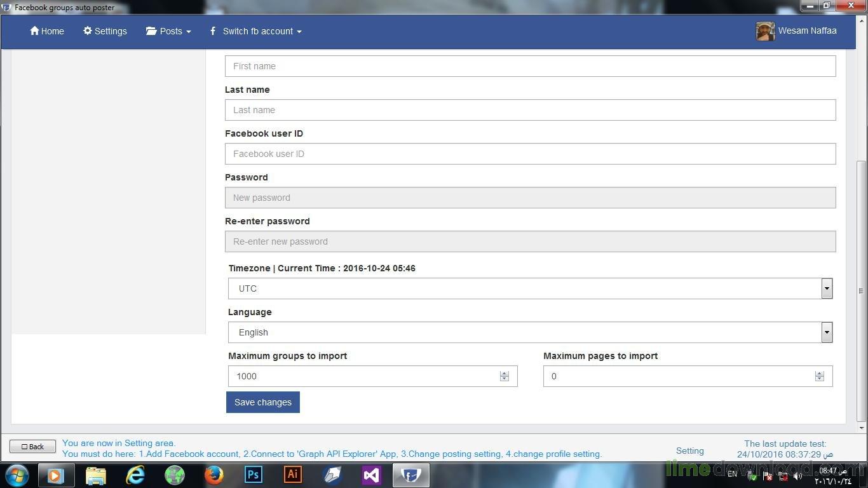Open Firefox from the taskbar
Image resolution: width=868 pixels, height=488 pixels.
coord(214,475)
